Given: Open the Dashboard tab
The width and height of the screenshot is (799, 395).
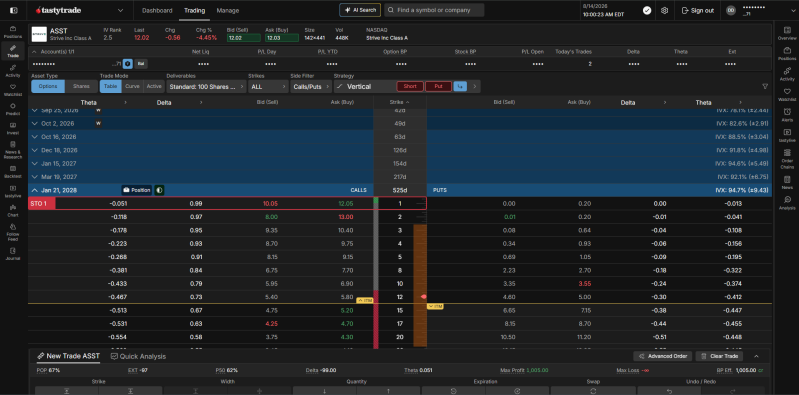Looking at the screenshot, I should (x=157, y=10).
